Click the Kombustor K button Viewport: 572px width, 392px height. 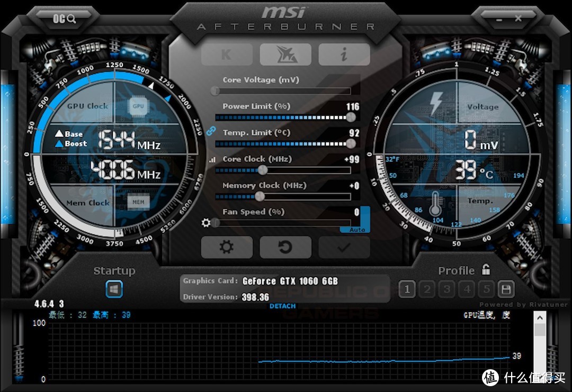pos(227,54)
